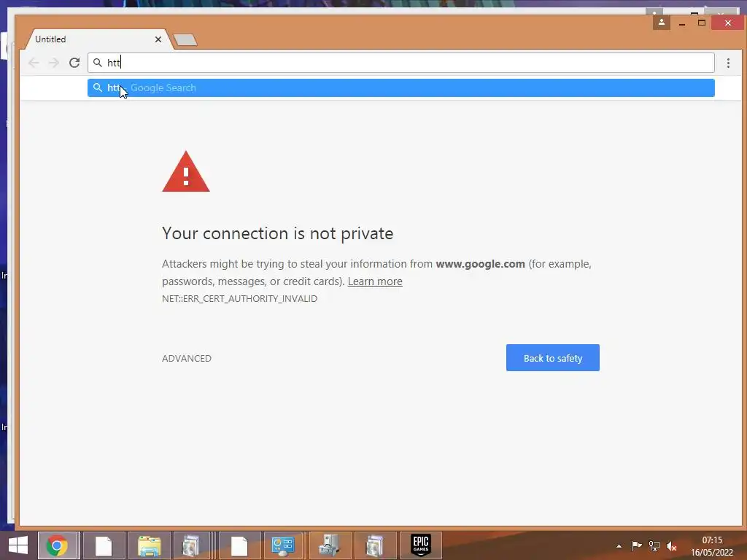The height and width of the screenshot is (560, 747).
Task: Click the red warning triangle icon
Action: point(186,171)
